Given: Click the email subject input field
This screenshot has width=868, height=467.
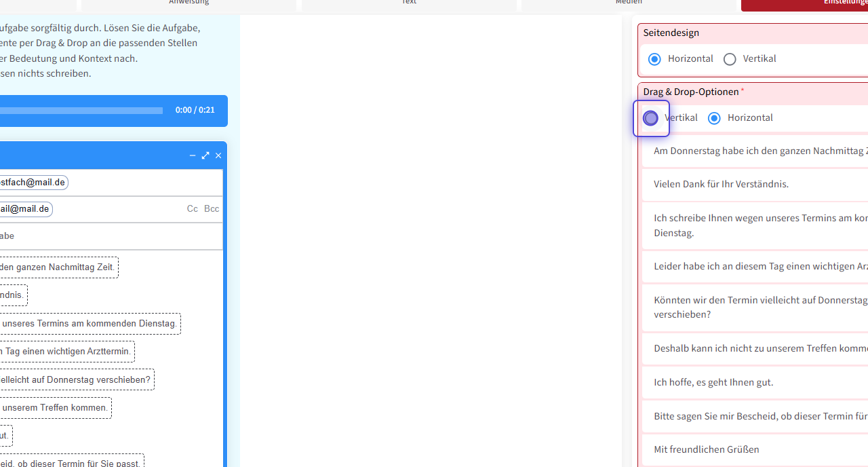Looking at the screenshot, I should click(108, 236).
